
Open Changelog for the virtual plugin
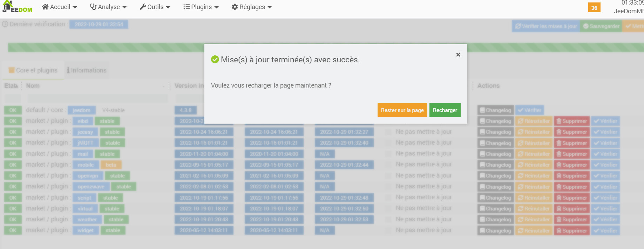tap(496, 209)
